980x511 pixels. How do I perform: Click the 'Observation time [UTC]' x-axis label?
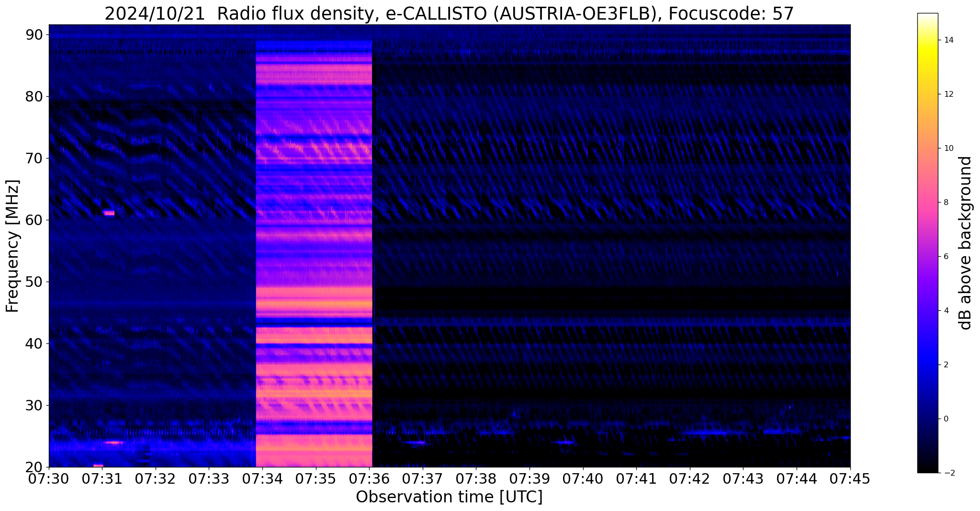[x=449, y=497]
